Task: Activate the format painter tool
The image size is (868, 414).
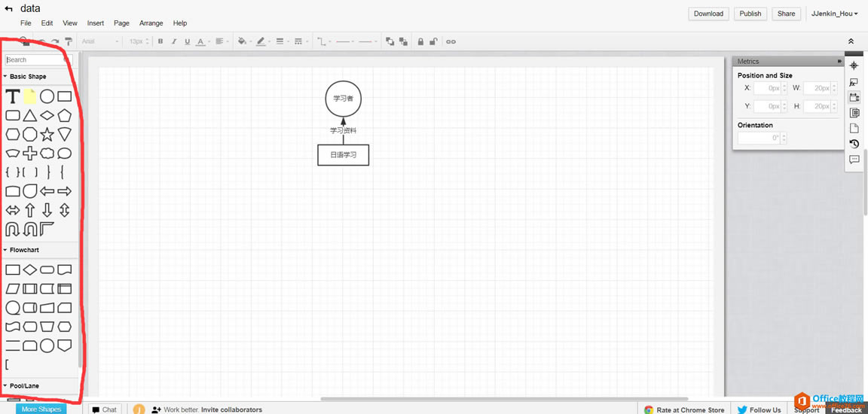Action: point(69,41)
